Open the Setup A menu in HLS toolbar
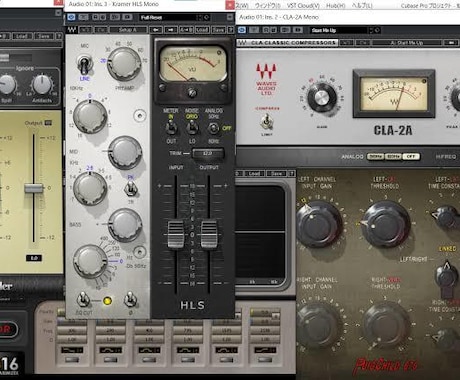 tap(128, 30)
